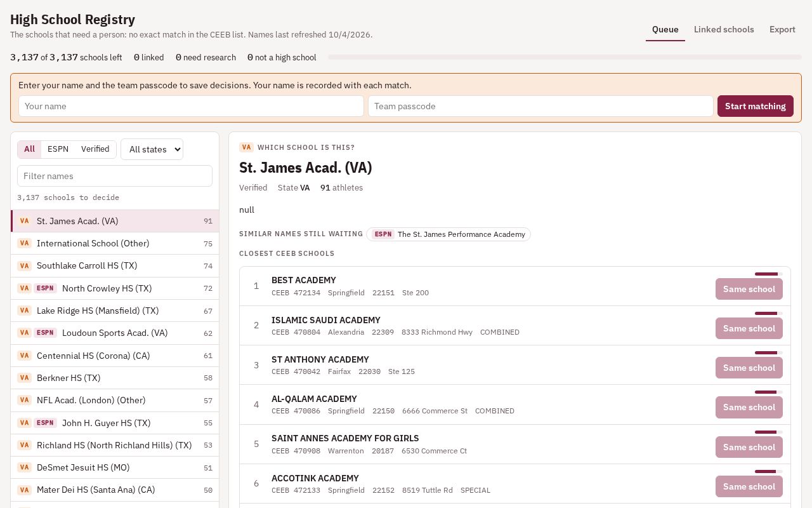Link SAINT ANNES ACADEMY FOR GIRLS as same
Viewport: 812px width, 508px height.
click(749, 447)
